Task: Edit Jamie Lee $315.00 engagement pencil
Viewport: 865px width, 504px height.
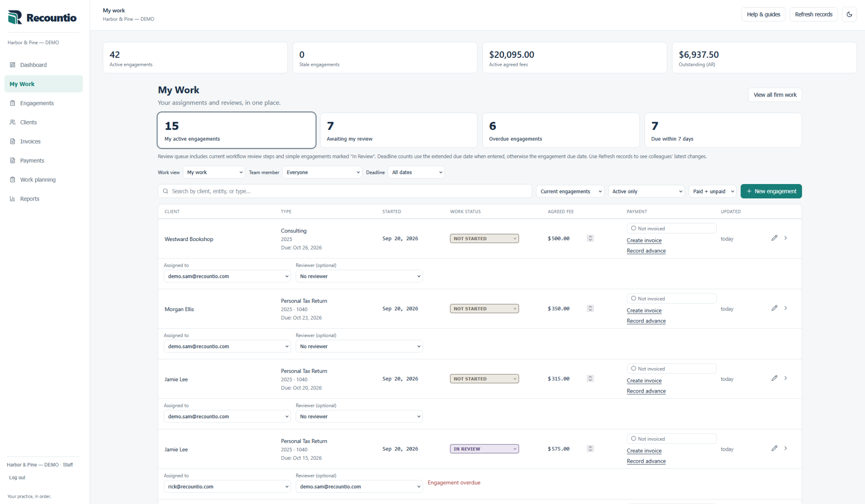Action: pos(774,378)
